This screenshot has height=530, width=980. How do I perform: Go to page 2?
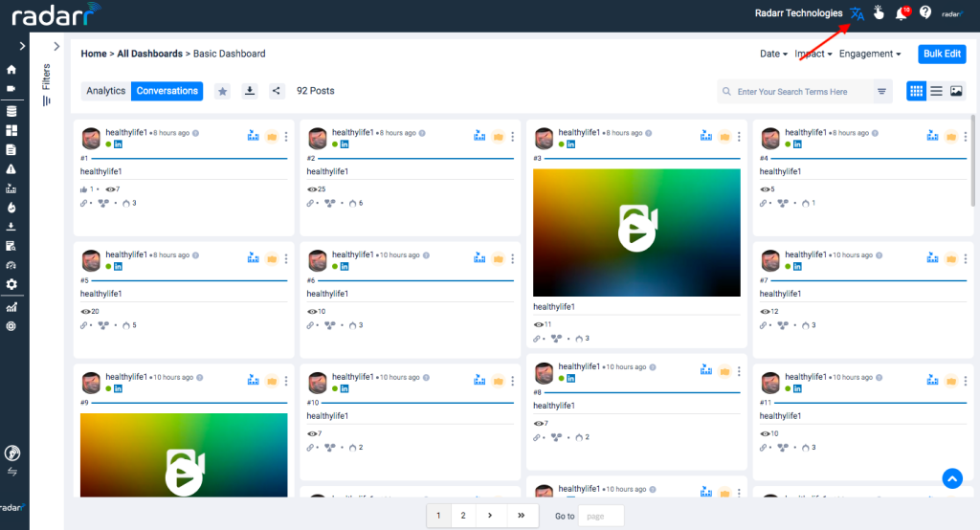pos(463,516)
